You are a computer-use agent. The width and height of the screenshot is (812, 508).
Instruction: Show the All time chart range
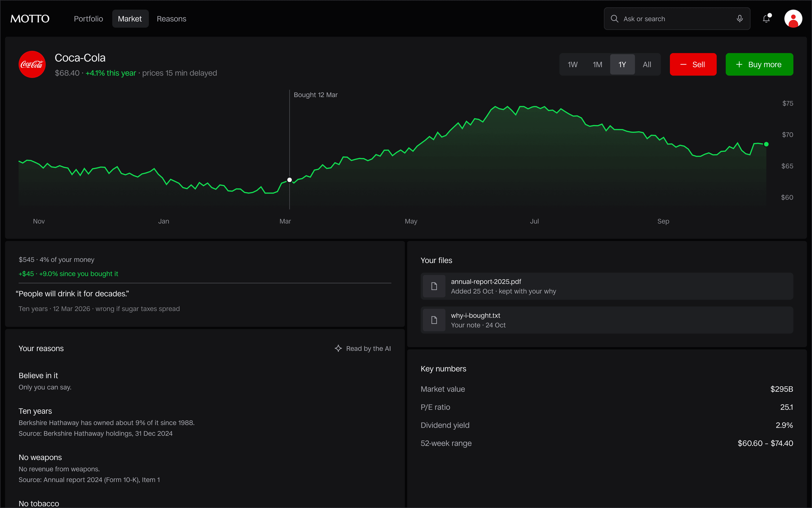[x=647, y=65]
